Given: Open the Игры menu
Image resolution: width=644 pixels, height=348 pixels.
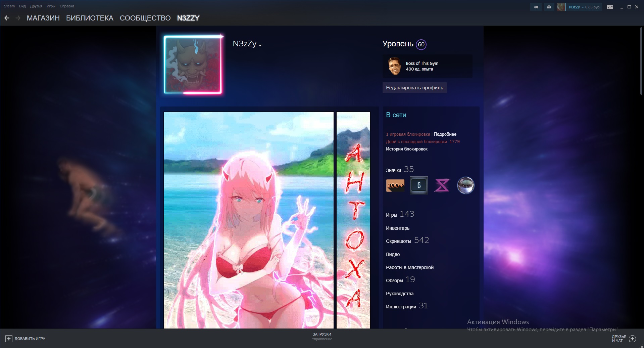Looking at the screenshot, I should [51, 6].
